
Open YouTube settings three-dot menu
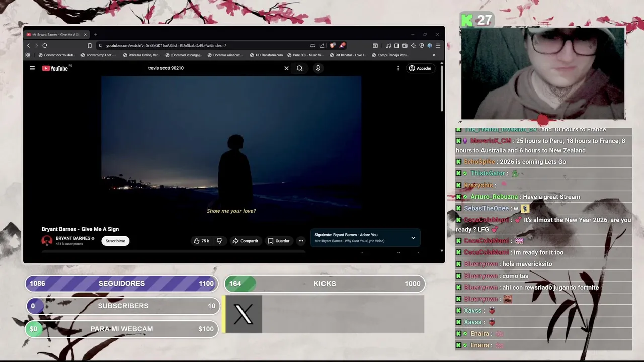398,68
